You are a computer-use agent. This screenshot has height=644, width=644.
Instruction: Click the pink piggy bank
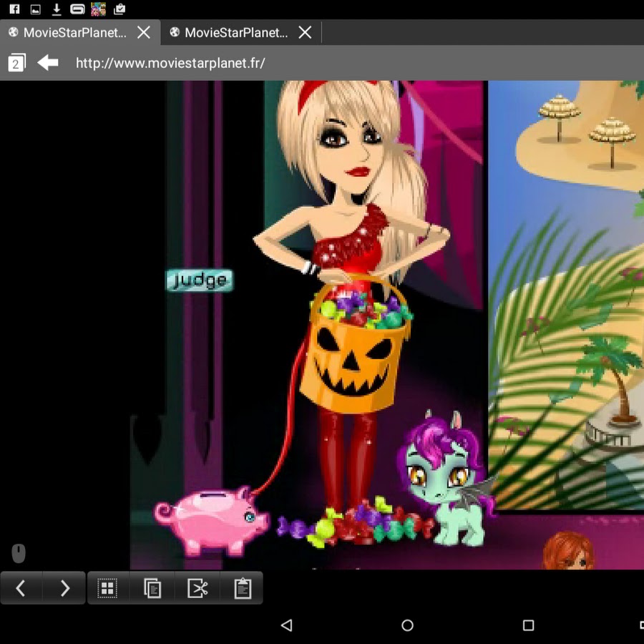[212, 519]
